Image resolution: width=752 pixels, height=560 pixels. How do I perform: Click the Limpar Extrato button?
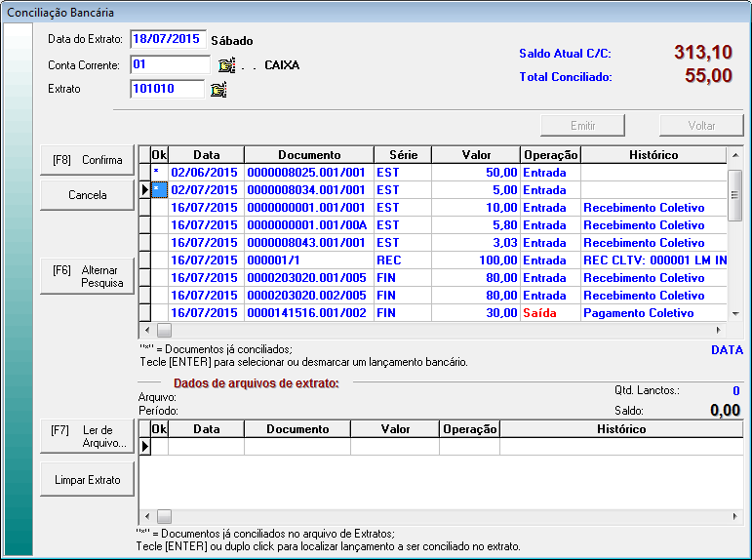tap(87, 479)
